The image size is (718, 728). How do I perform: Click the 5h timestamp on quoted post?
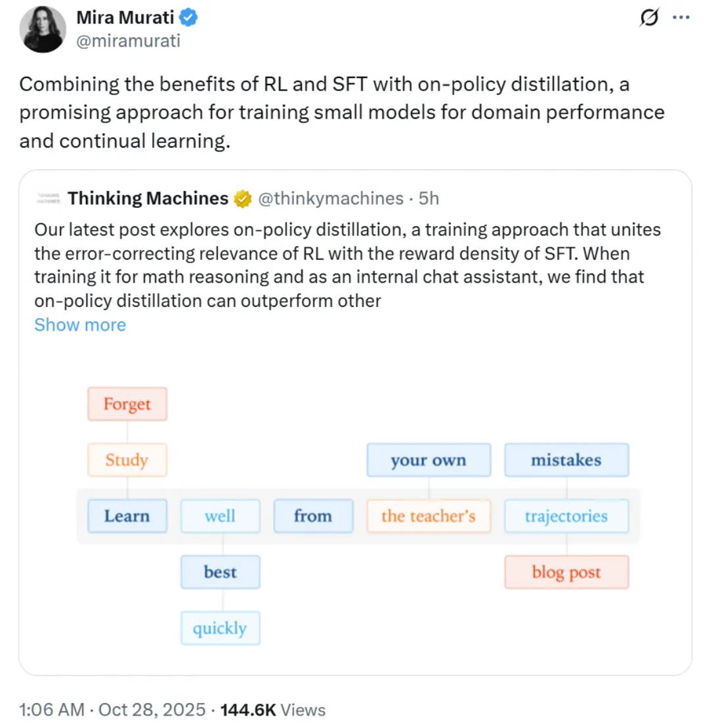pos(429,199)
